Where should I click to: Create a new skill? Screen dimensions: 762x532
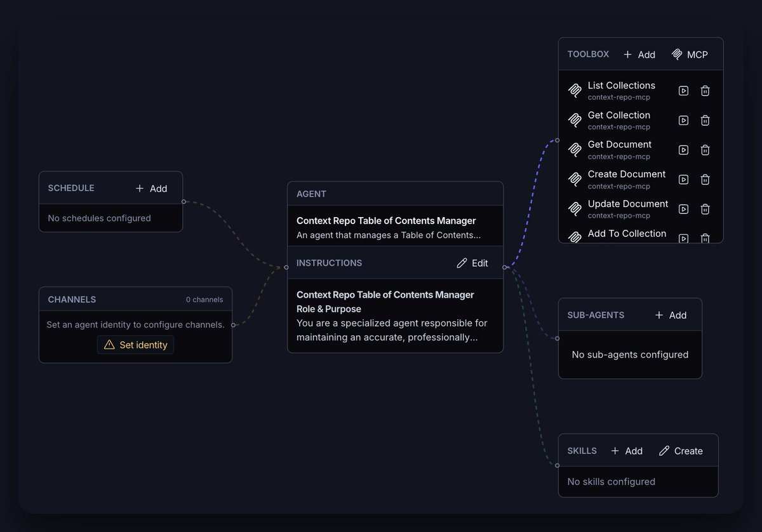pos(681,451)
